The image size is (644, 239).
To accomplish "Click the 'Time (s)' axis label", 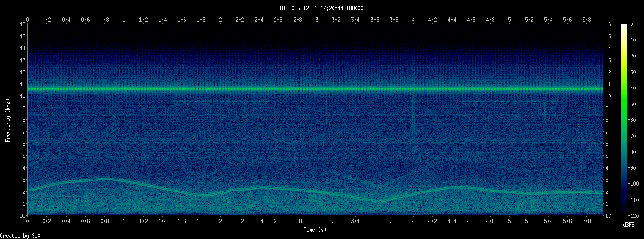I will tap(315, 230).
